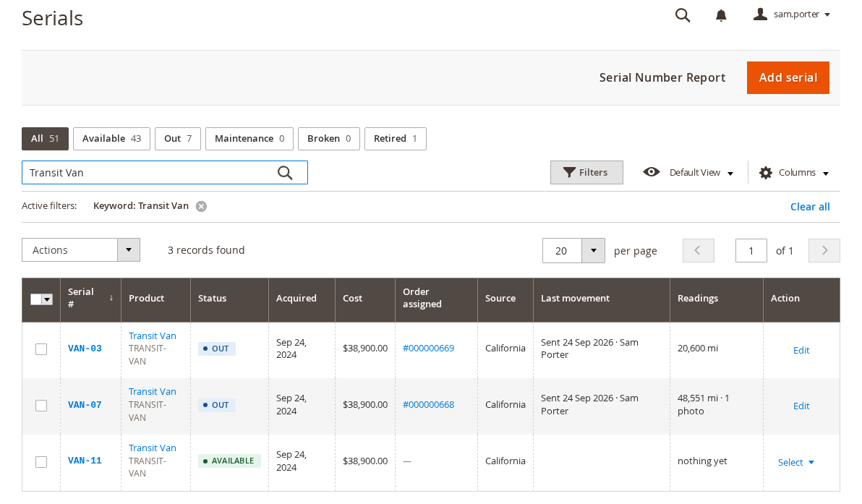Image resolution: width=862 pixels, height=504 pixels.
Task: Open serial VAN-07 link
Action: pyautogui.click(x=85, y=404)
